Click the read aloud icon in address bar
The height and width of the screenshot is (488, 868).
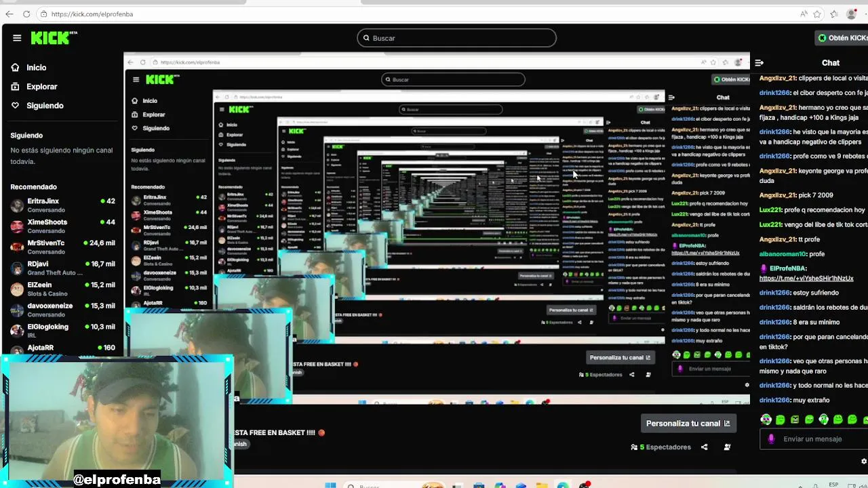tap(804, 14)
